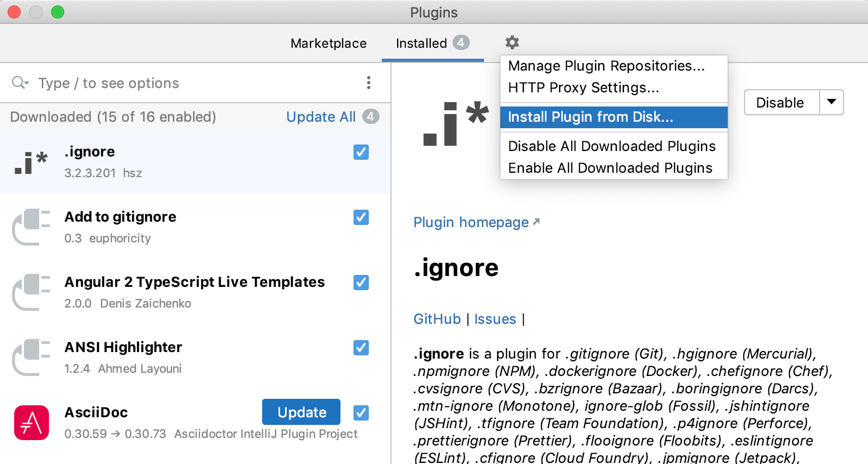Image resolution: width=868 pixels, height=464 pixels.
Task: Uncheck Add to gitignore plugin
Action: pyautogui.click(x=361, y=217)
